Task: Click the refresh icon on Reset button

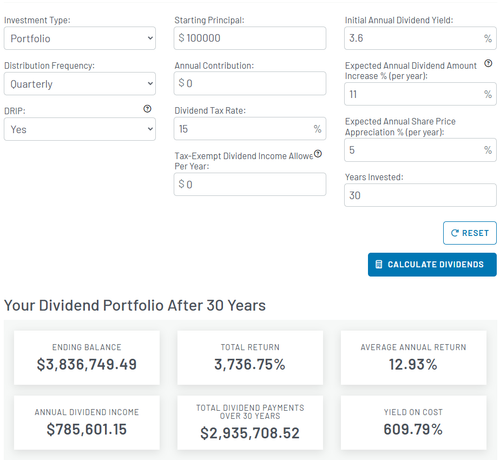Action: [455, 233]
